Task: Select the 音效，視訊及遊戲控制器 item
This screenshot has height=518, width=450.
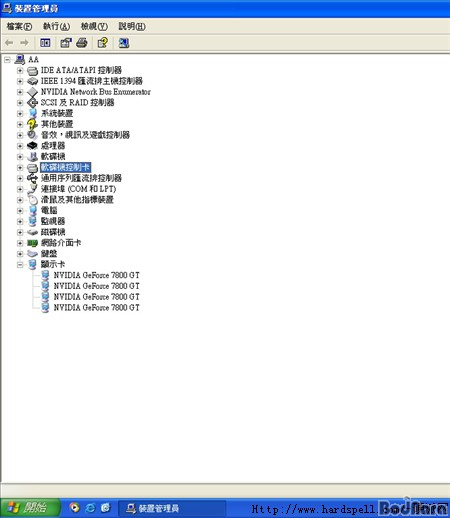Action: [x=85, y=135]
